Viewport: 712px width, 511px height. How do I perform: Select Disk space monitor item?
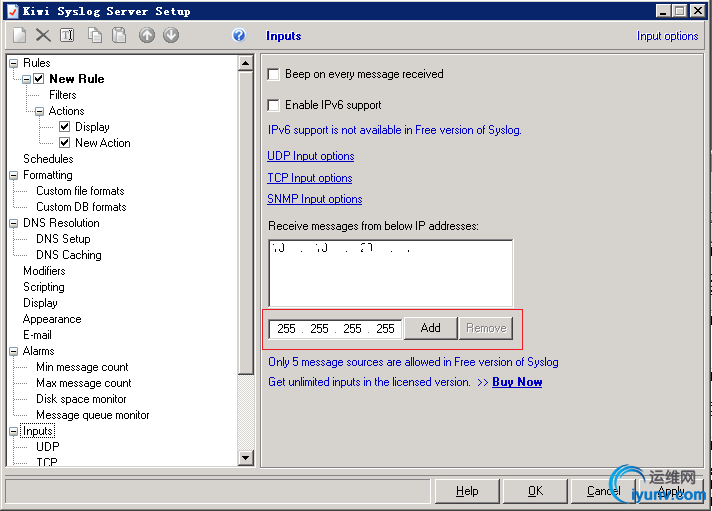coord(81,399)
